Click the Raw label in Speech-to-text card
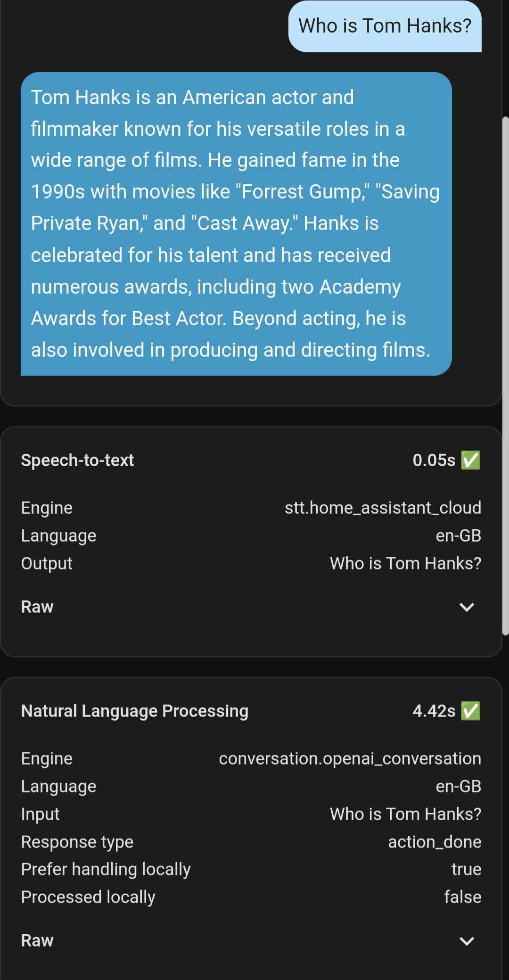The height and width of the screenshot is (980, 509). [x=37, y=607]
